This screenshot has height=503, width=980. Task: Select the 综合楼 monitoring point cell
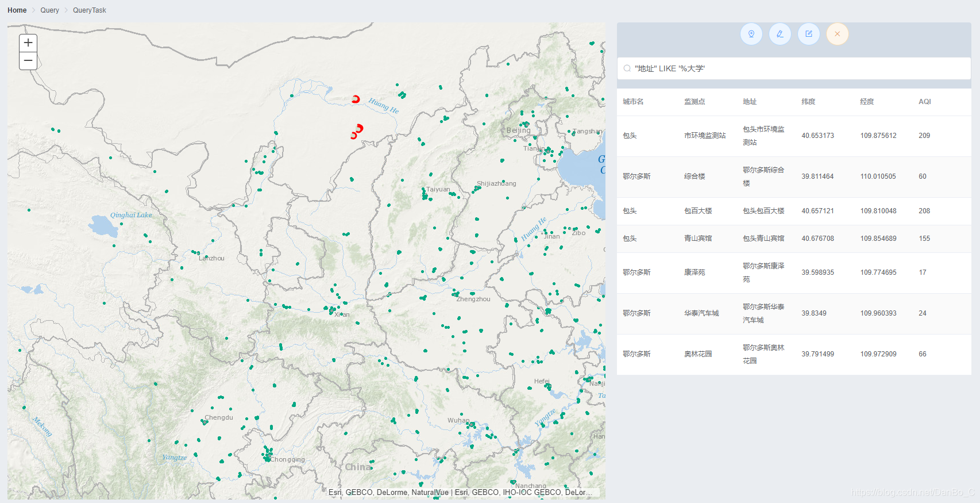coord(695,176)
